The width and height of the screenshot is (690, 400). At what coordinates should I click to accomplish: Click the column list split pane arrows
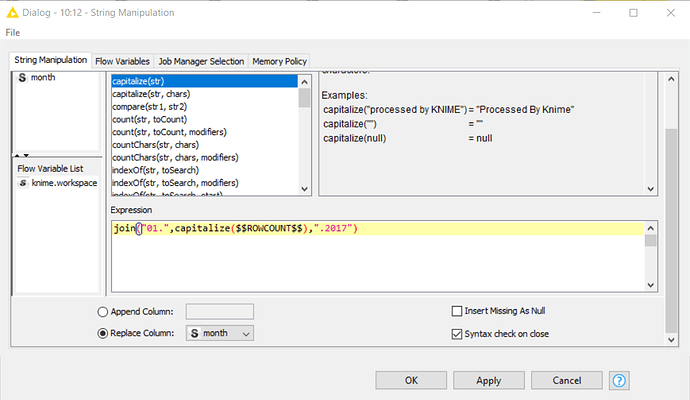(x=22, y=155)
